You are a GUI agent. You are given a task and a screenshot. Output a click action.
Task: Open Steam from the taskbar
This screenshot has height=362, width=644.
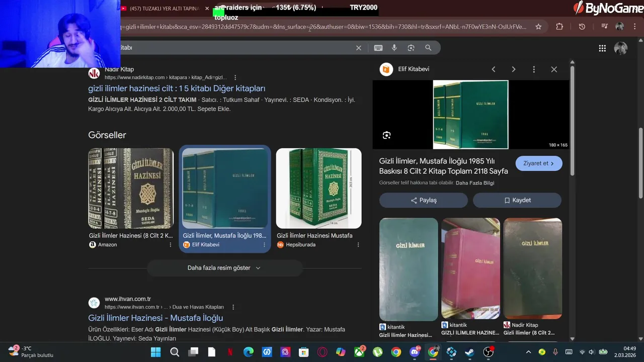point(470,352)
